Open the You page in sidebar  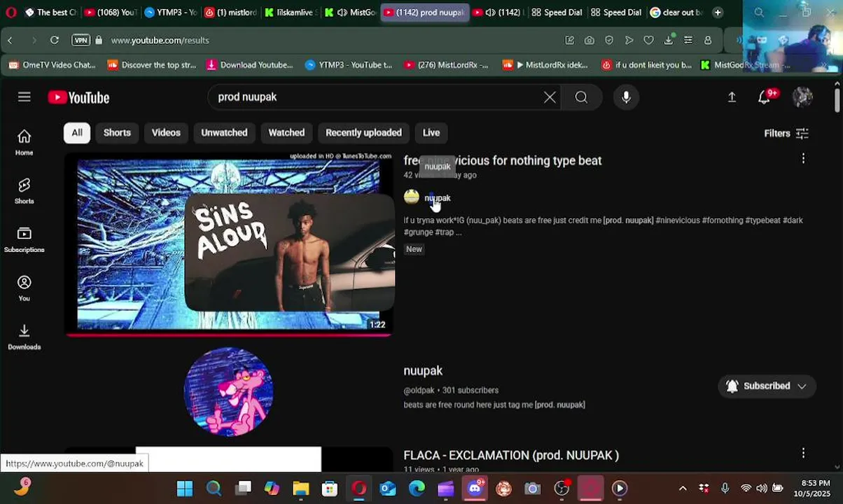pos(25,288)
